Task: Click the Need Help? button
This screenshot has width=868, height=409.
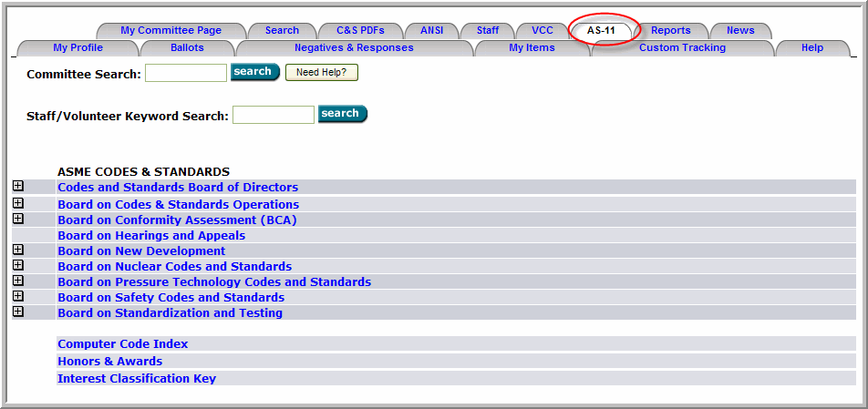Action: (322, 72)
